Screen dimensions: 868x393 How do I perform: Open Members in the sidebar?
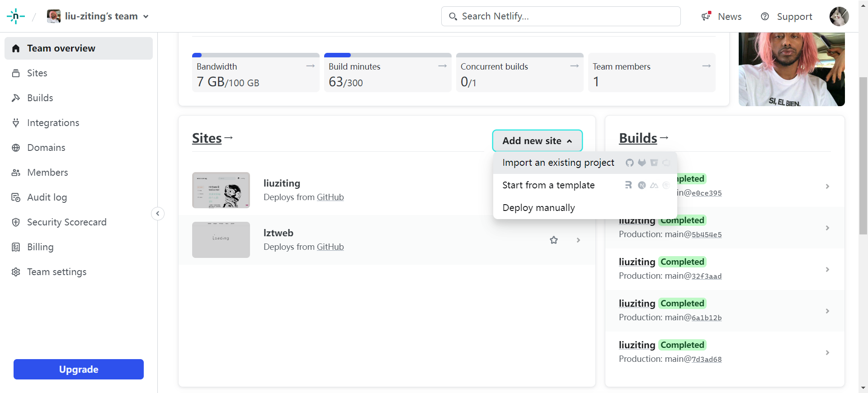[x=79, y=173]
